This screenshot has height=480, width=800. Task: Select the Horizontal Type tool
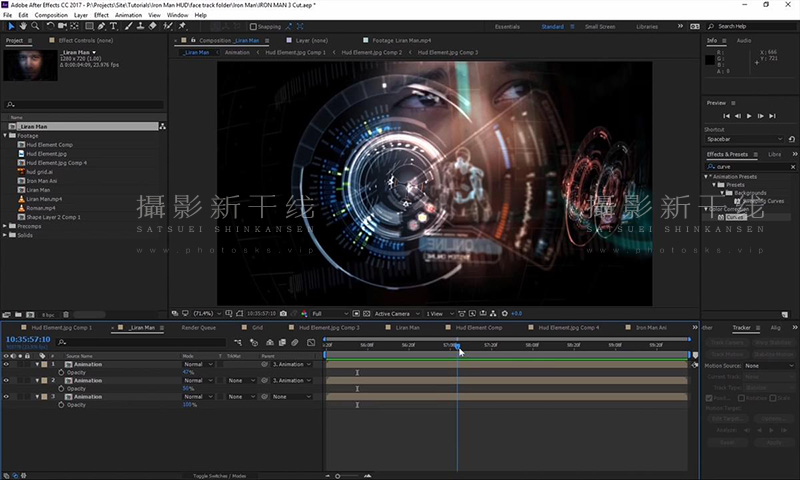(113, 26)
